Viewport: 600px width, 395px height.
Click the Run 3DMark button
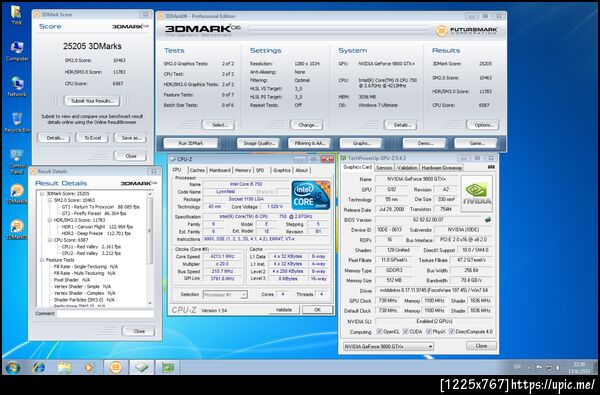pos(191,143)
